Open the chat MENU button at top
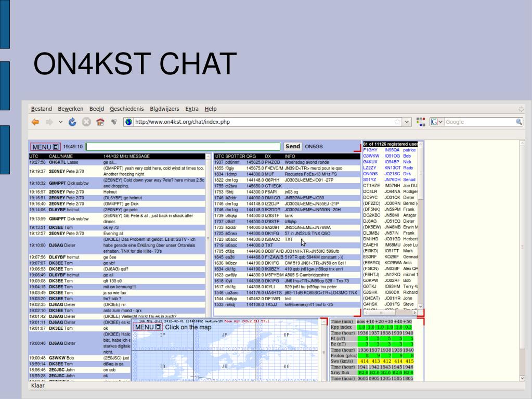The width and height of the screenshot is (532, 399). [45, 147]
